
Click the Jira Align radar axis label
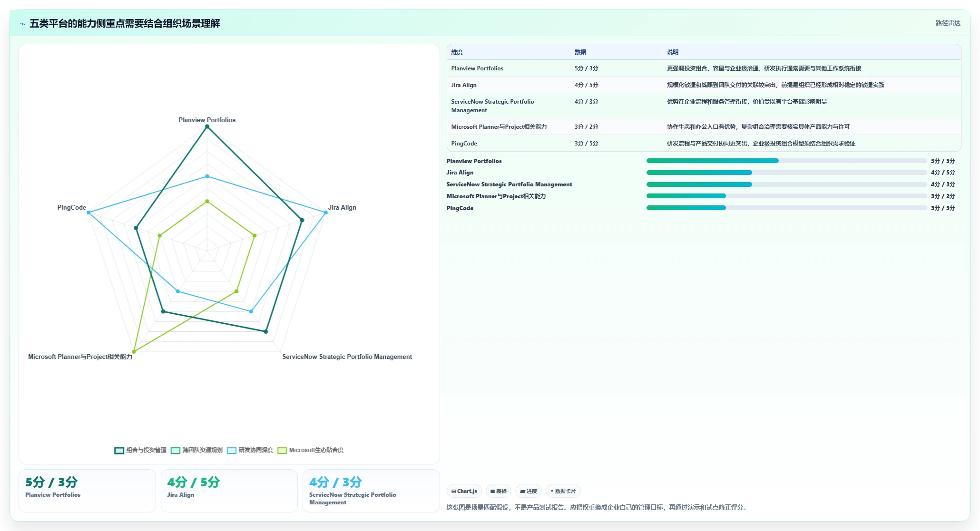point(342,207)
